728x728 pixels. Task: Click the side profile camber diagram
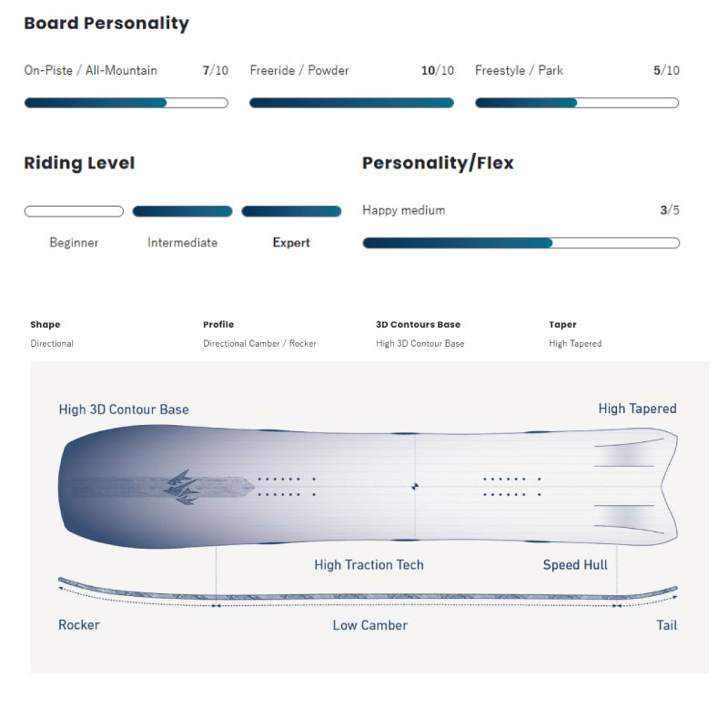[x=368, y=596]
